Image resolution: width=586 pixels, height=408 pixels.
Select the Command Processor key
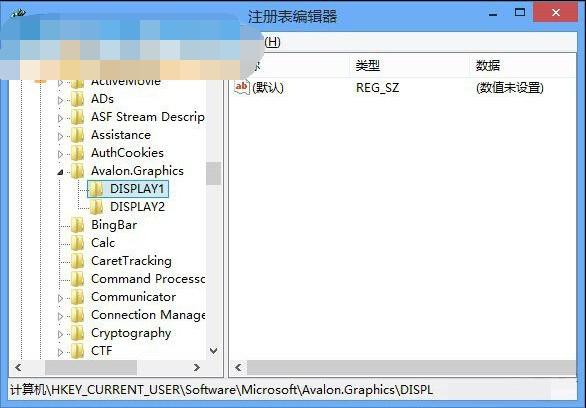(148, 279)
